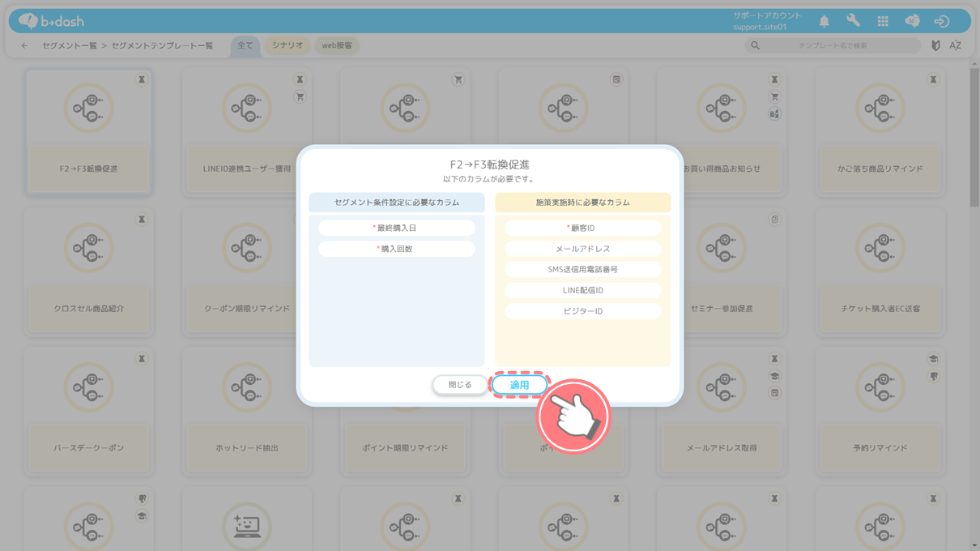Screen dimensions: 980x551
Task: Select the F2→F3転換促進 template card
Action: [89, 132]
